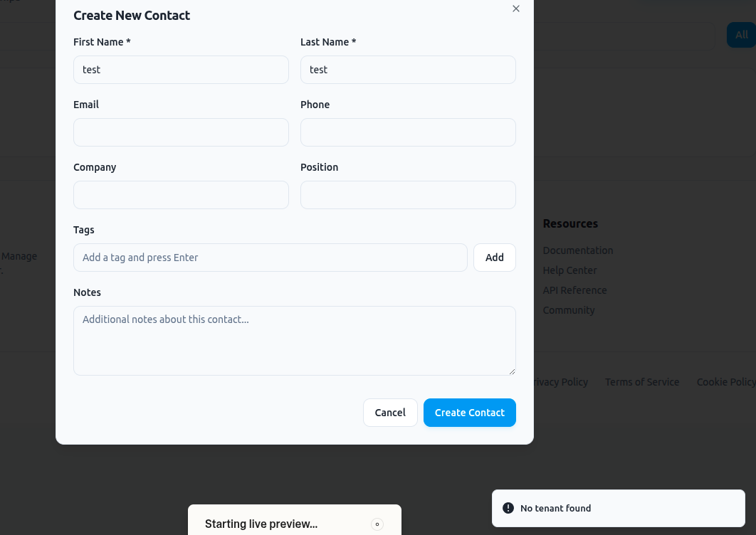
Task: Click the Company text field
Action: click(x=181, y=195)
